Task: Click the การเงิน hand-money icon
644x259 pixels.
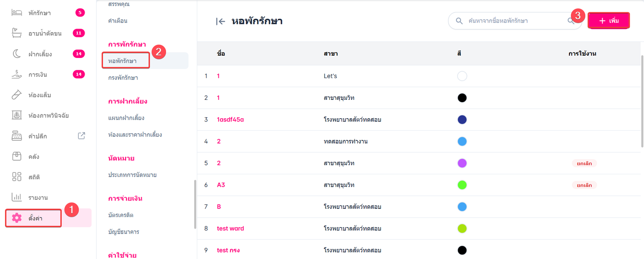Action: (17, 75)
